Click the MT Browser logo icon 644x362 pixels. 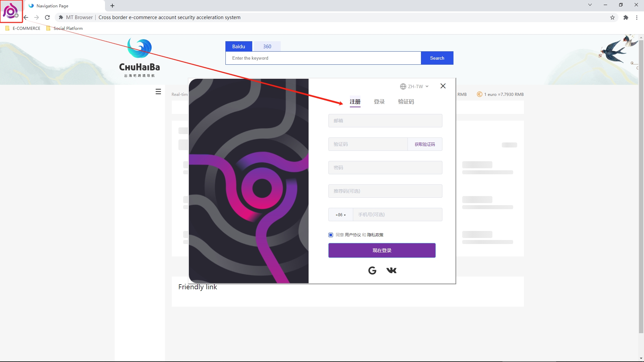pos(11,11)
